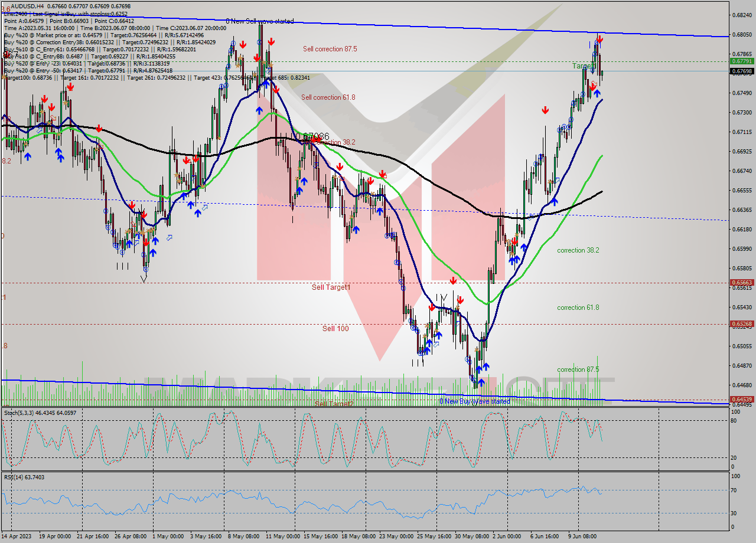Click the 0.64870 price axis value
The height and width of the screenshot is (543, 756).
742,366
